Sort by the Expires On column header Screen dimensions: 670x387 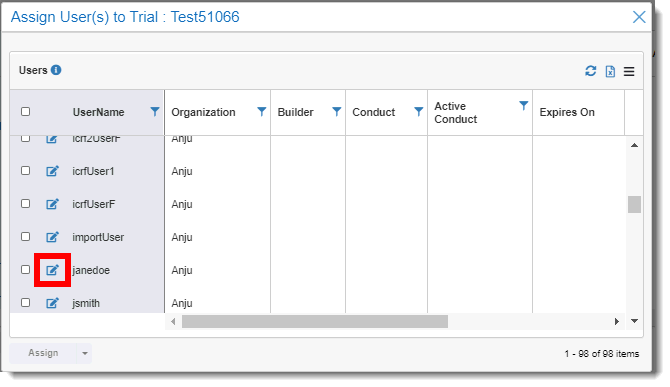[x=567, y=112]
